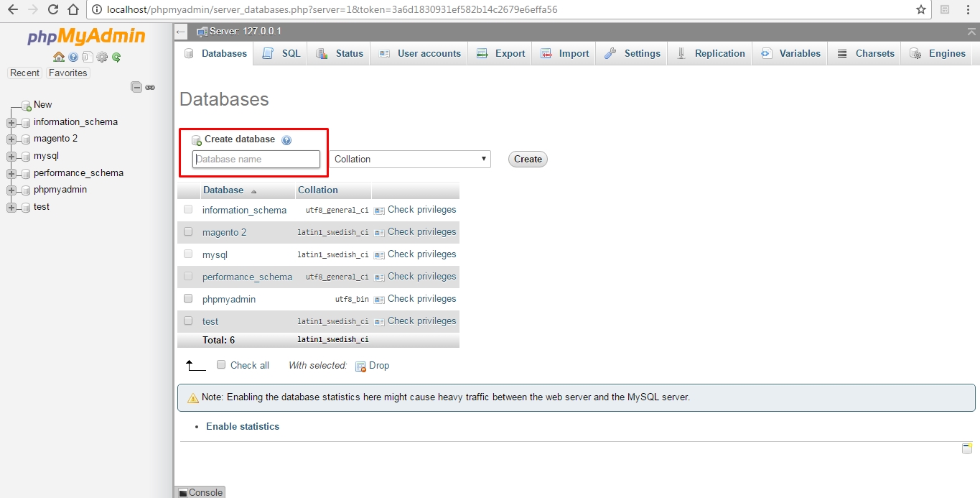Enable the Check all checkbox

click(x=221, y=364)
